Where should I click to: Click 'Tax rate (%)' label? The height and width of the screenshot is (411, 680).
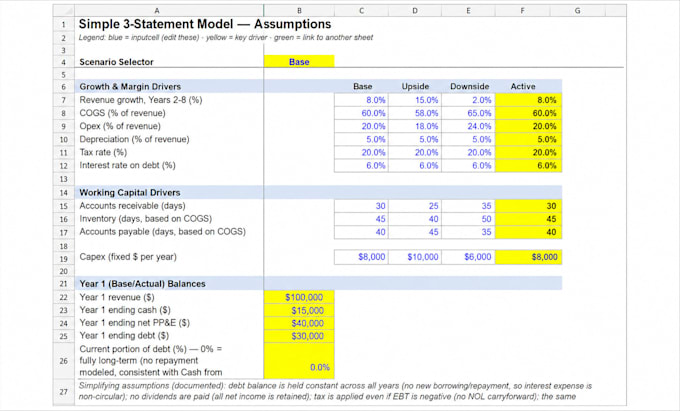pos(103,152)
